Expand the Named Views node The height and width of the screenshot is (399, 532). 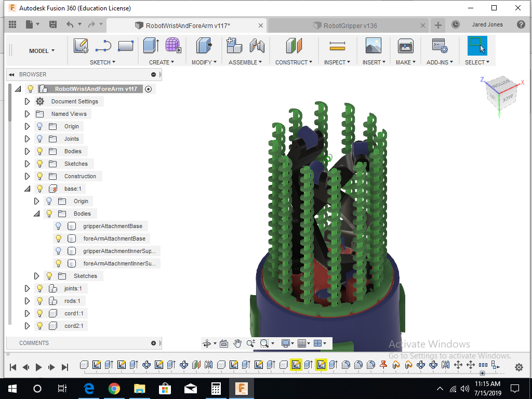pos(27,114)
